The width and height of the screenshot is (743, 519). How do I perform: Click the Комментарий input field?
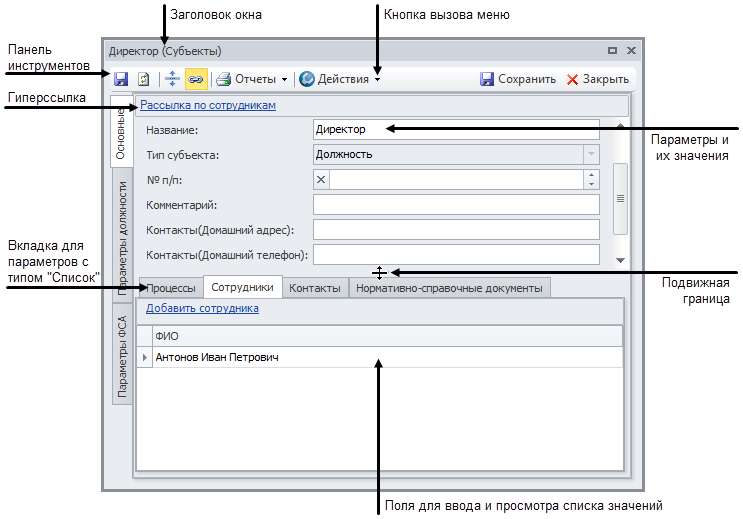(x=456, y=205)
